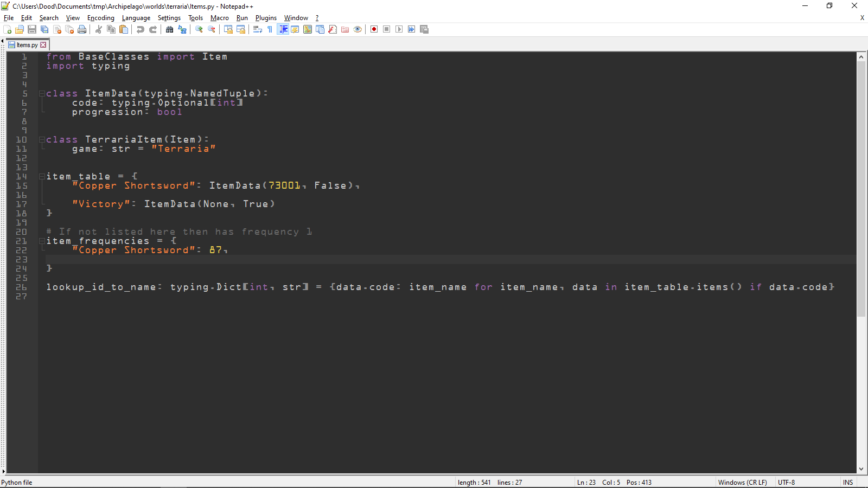868x488 pixels.
Task: Select the Word Wrap toolbar icon
Action: pos(258,29)
